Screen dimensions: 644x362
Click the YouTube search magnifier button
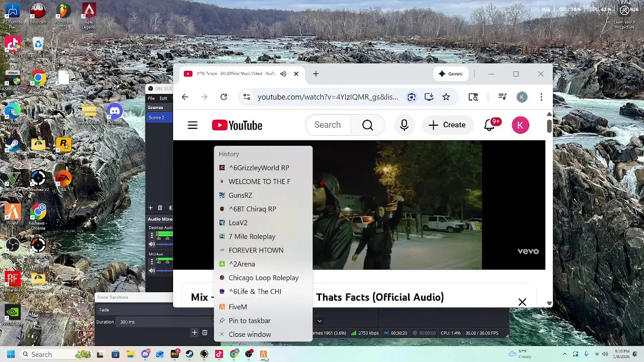(368, 125)
